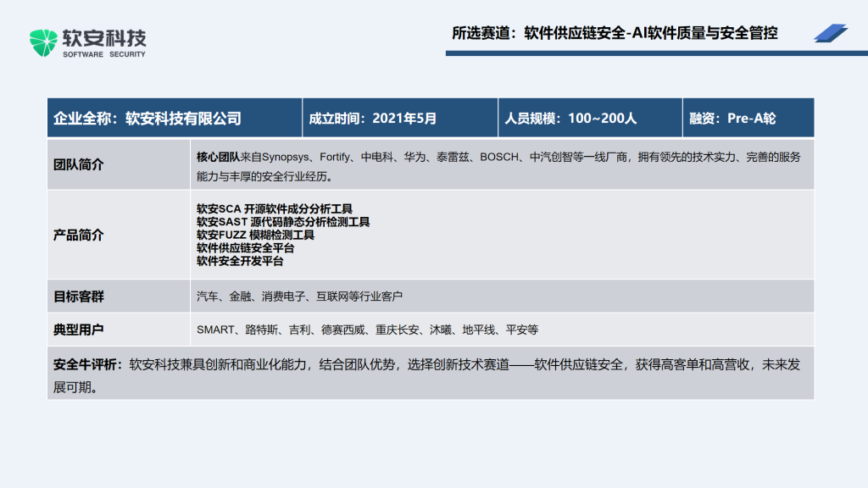Click 展可期 on the review's last line
Image resolution: width=868 pixels, height=488 pixels.
(x=72, y=387)
